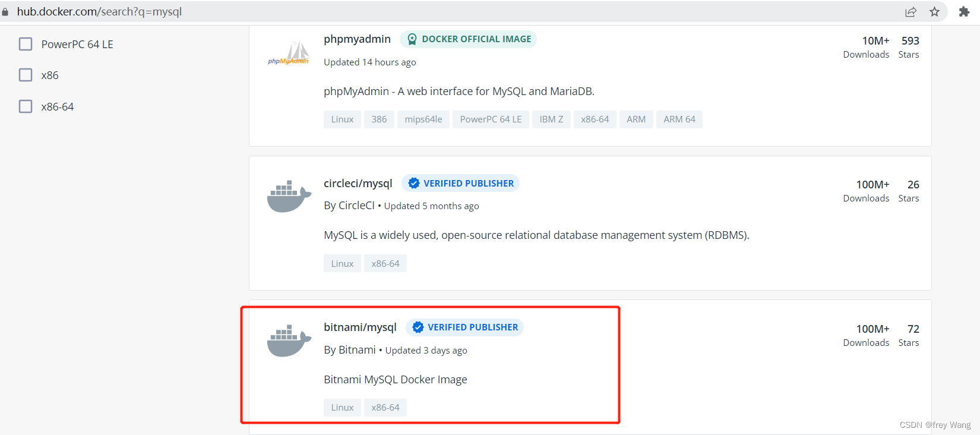Viewport: 980px width, 435px height.
Task: Open the bitnami/mysql repository link
Action: (x=360, y=327)
